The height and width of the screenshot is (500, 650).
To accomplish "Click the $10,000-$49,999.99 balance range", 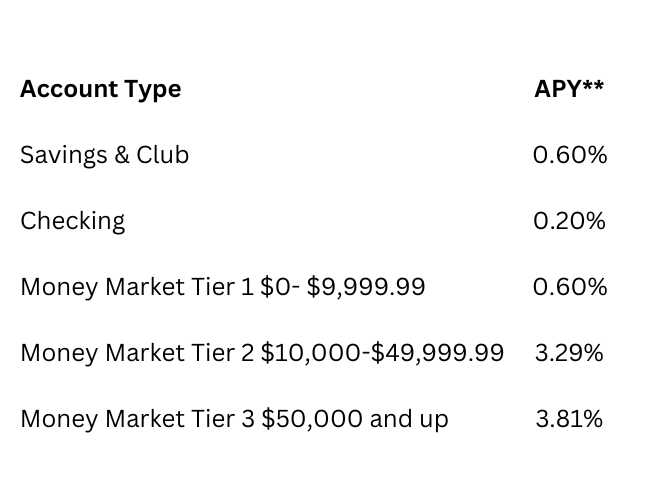I will [x=382, y=353].
